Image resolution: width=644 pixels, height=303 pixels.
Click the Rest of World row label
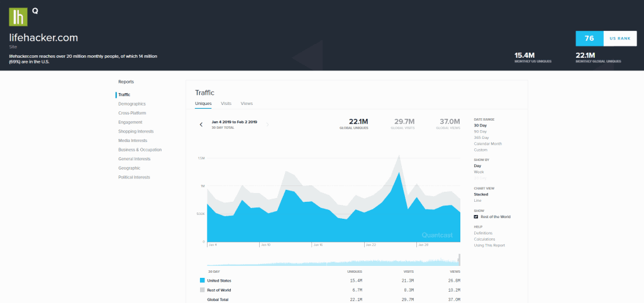coord(218,290)
